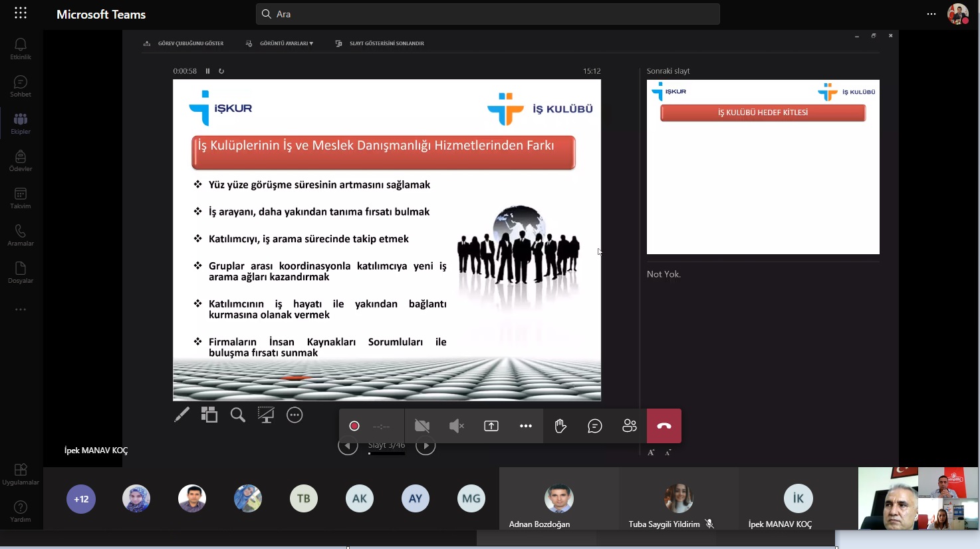Pause the presentation timer
980x549 pixels.
(x=207, y=71)
